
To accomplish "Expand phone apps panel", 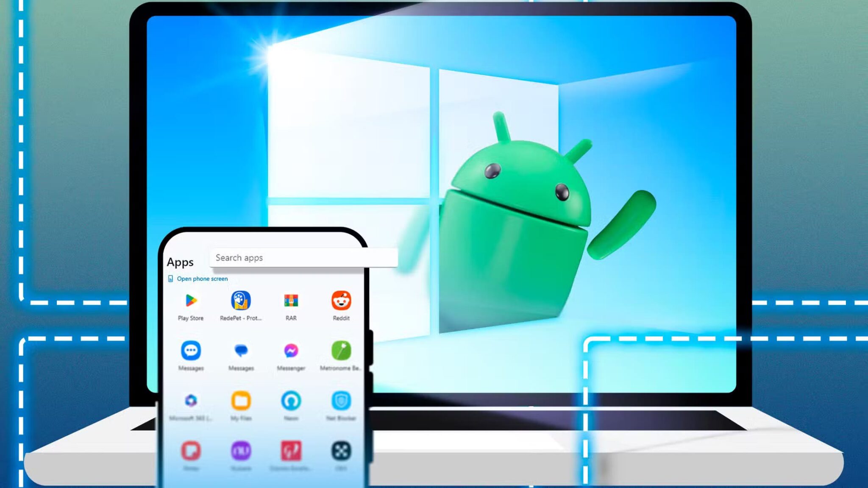I will coord(202,279).
